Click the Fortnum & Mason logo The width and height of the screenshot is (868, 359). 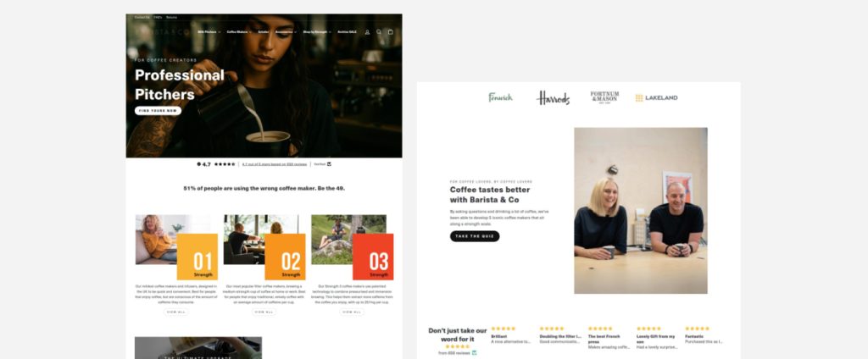tap(604, 97)
